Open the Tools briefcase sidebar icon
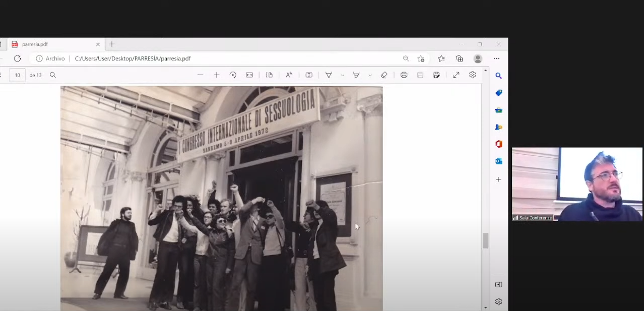The height and width of the screenshot is (311, 644). click(498, 110)
